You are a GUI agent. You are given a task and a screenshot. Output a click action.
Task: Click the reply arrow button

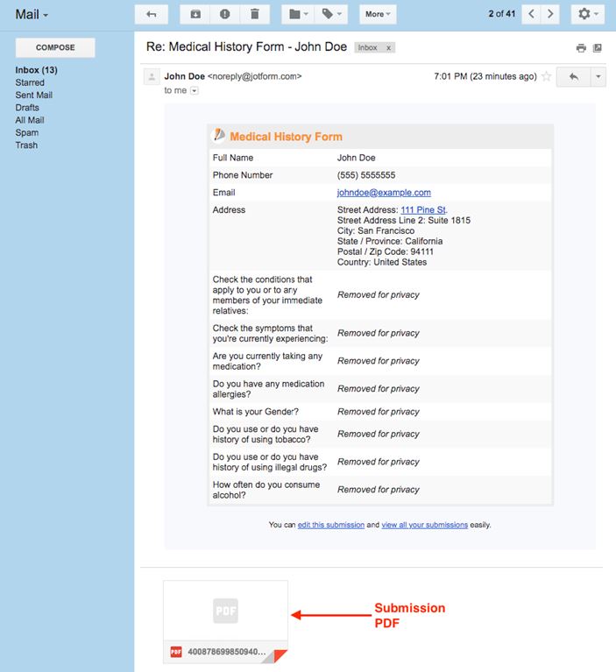pos(574,77)
